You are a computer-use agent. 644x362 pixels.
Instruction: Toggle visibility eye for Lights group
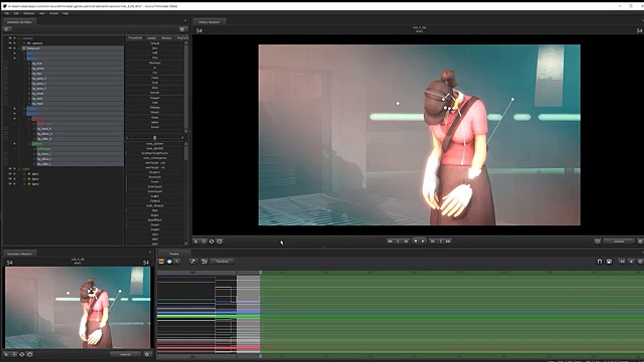point(10,169)
